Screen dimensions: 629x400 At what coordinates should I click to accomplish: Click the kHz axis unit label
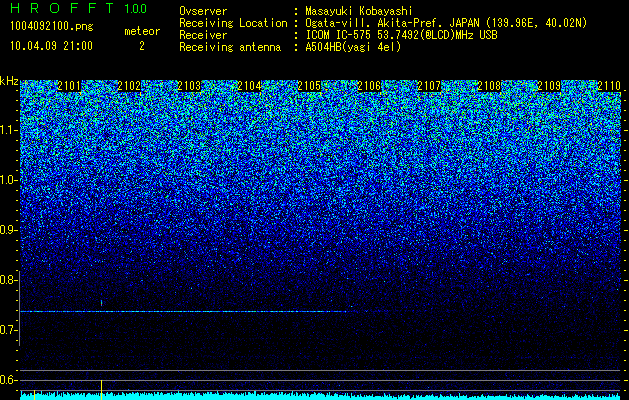[x=9, y=81]
